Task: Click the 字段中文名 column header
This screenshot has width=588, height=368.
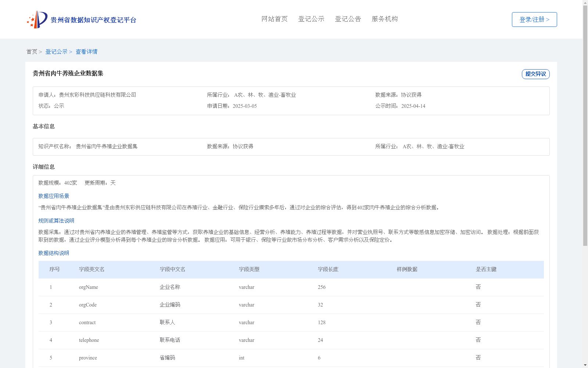Action: pos(172,269)
